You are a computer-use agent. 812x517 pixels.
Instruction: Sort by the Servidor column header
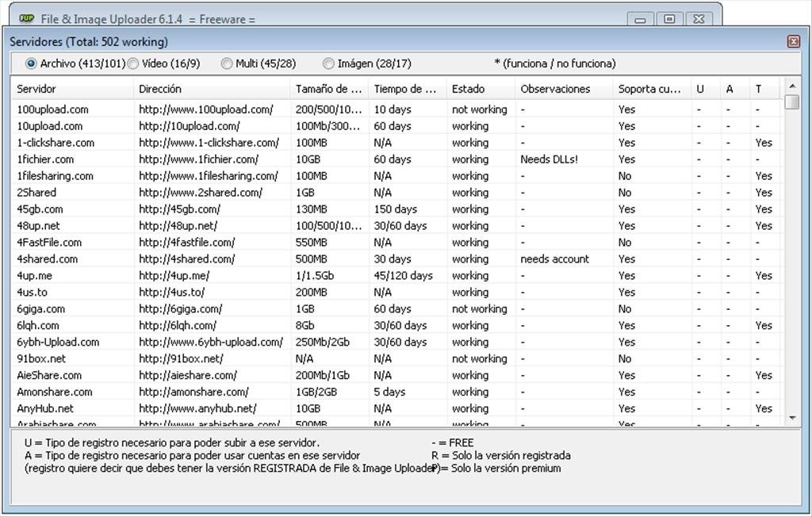(72, 89)
